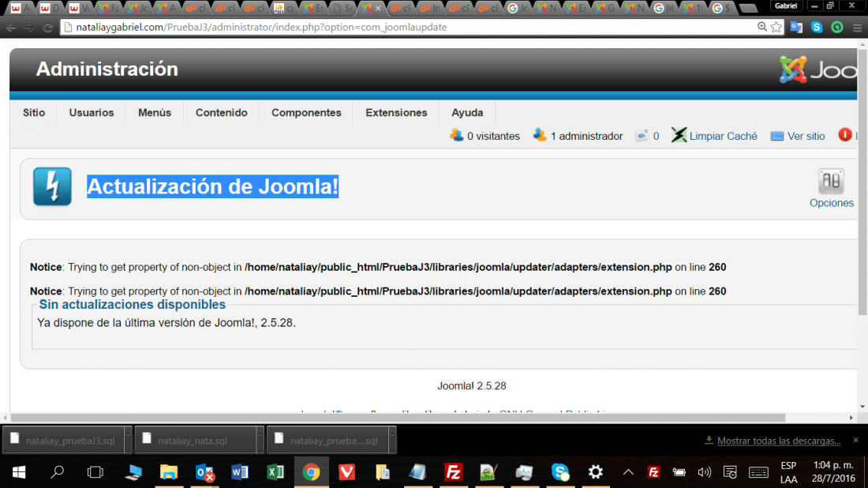Open the Windows Start menu

pos(19,472)
